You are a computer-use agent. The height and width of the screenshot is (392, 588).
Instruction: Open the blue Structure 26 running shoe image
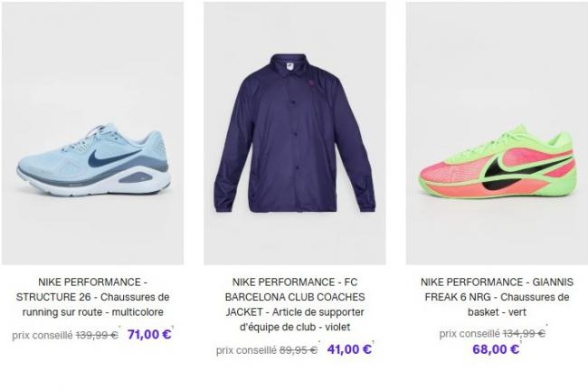[x=92, y=133]
